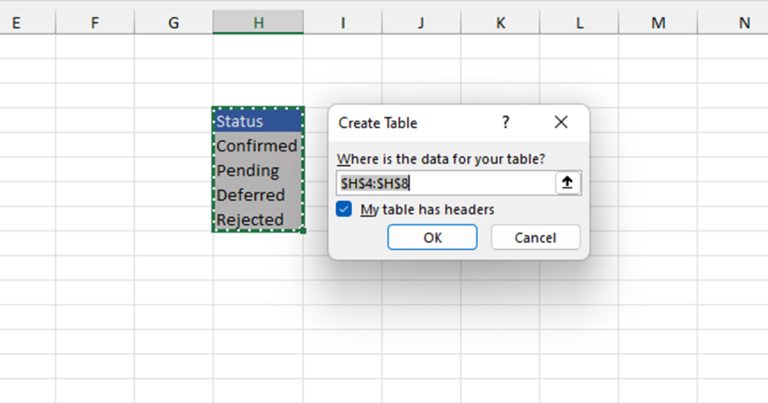Confirm table creation with OK
This screenshot has height=403, width=768.
[x=432, y=237]
